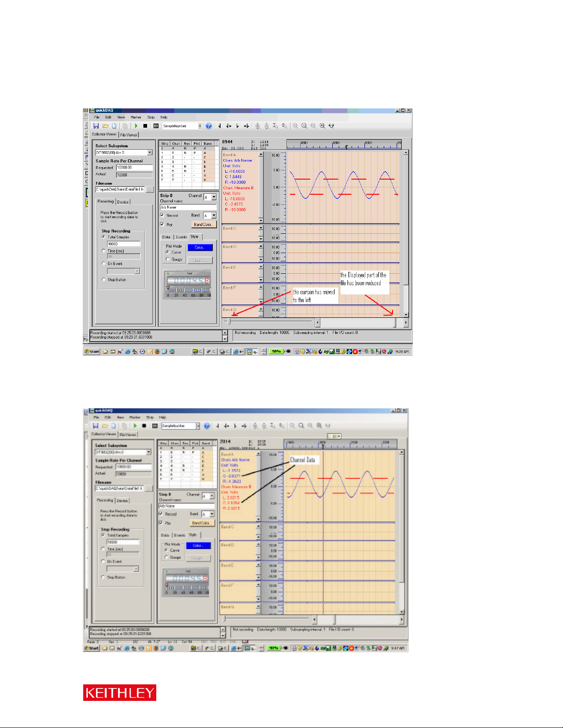The width and height of the screenshot is (563, 728).
Task: Toggle Plot checkbox in lower window
Action: 161,523
